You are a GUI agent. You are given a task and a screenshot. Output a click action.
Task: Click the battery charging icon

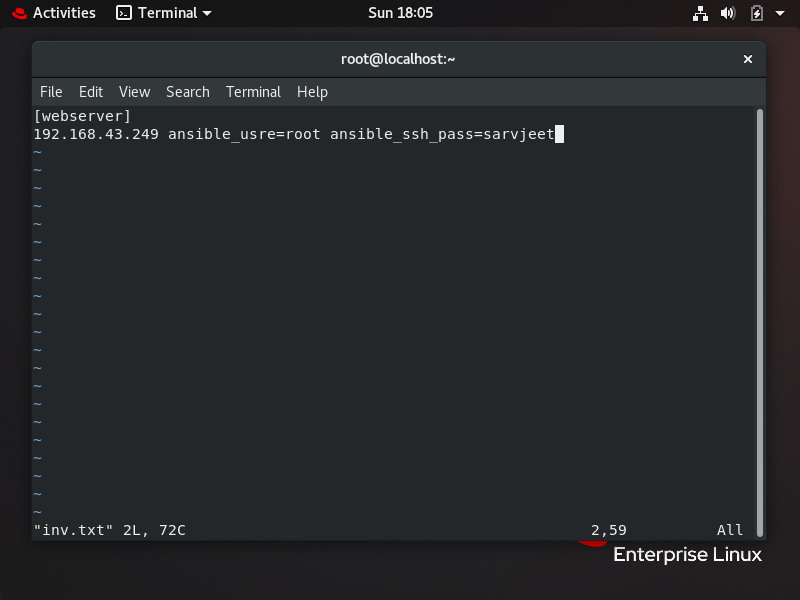[x=757, y=13]
